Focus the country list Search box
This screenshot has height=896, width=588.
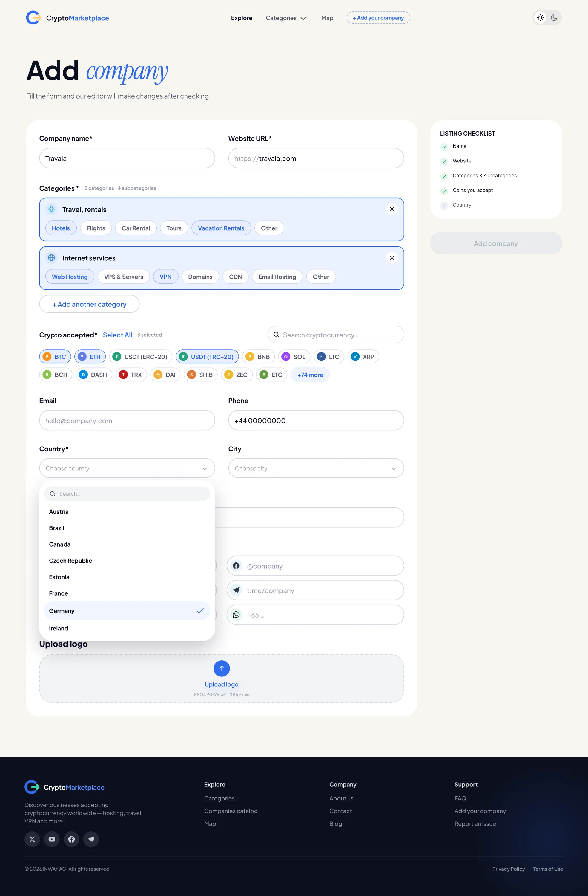[127, 494]
